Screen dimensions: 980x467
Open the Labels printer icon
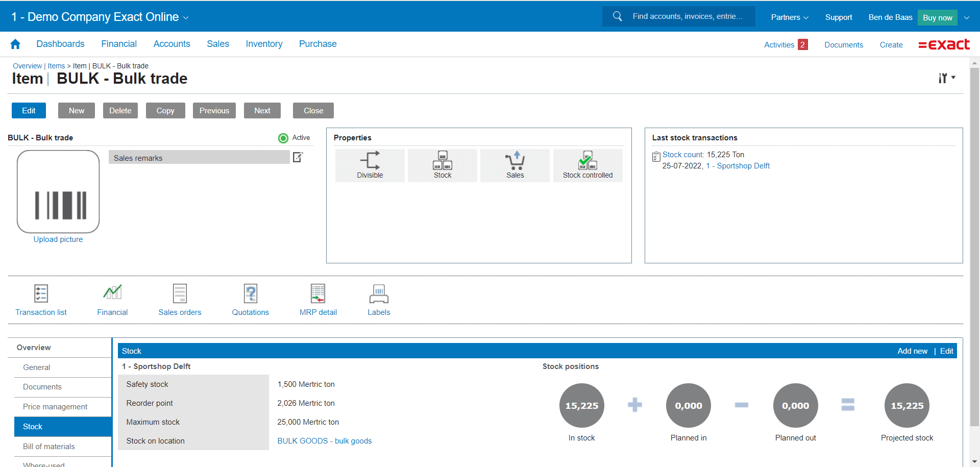pos(379,294)
